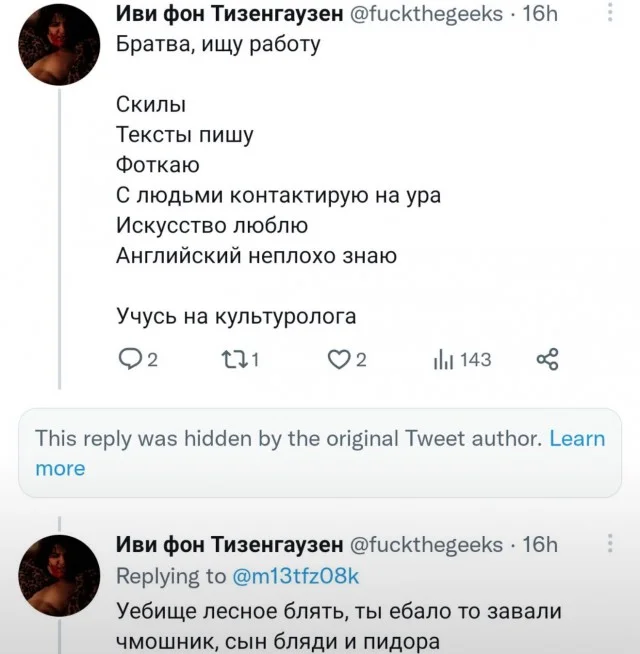Click the author's @handle in the first tweet
The width and height of the screenshot is (640, 654).
point(427,14)
